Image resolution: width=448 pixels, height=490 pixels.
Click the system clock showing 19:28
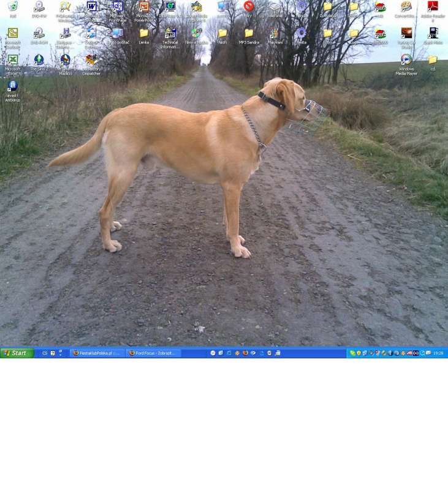[438, 353]
